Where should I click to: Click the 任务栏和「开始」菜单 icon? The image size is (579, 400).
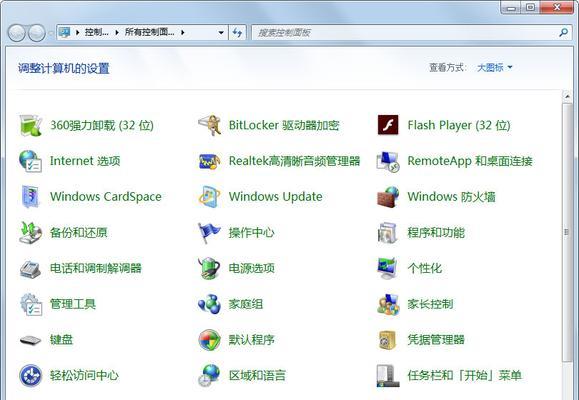pyautogui.click(x=388, y=375)
